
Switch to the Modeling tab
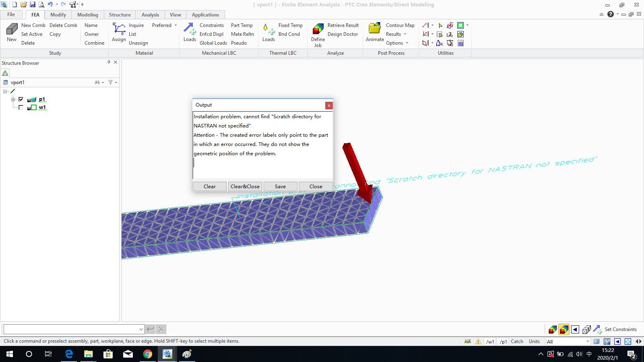click(x=87, y=14)
